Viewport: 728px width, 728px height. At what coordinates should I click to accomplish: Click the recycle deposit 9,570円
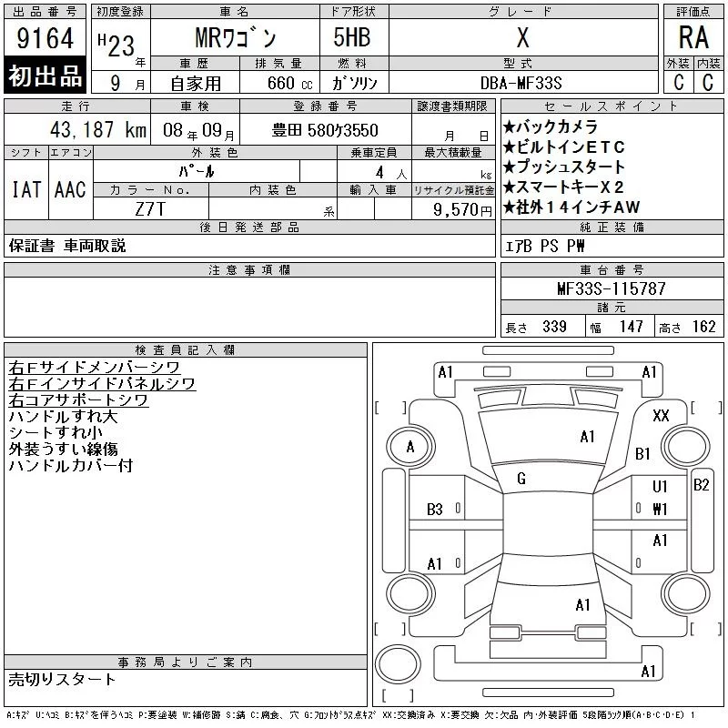tap(462, 209)
